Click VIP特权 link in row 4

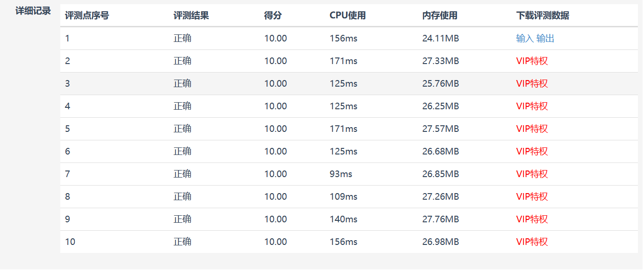point(532,106)
